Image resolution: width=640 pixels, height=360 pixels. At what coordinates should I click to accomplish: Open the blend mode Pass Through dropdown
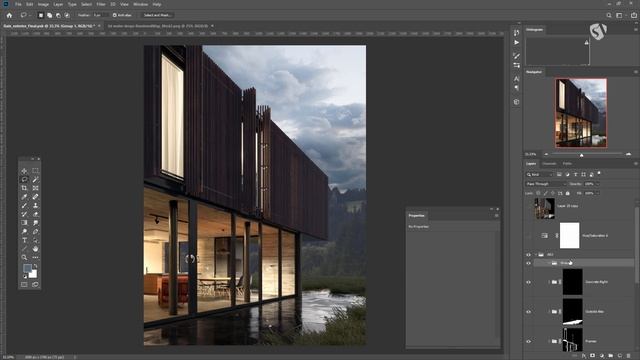[545, 184]
